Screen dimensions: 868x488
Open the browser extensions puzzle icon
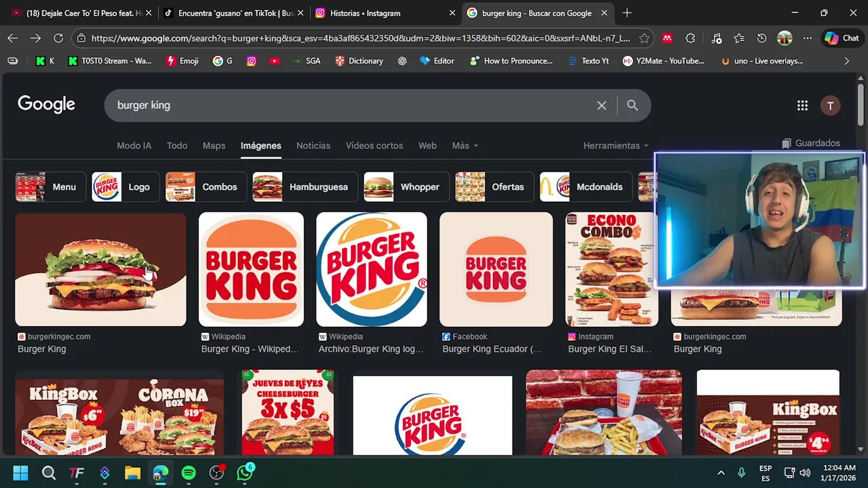tap(690, 39)
